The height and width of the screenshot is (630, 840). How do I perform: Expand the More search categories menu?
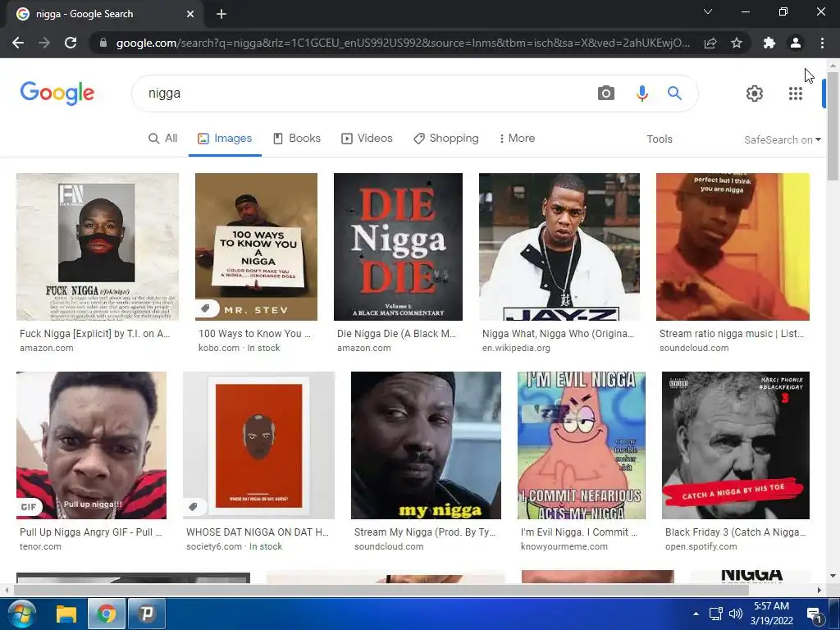(517, 138)
